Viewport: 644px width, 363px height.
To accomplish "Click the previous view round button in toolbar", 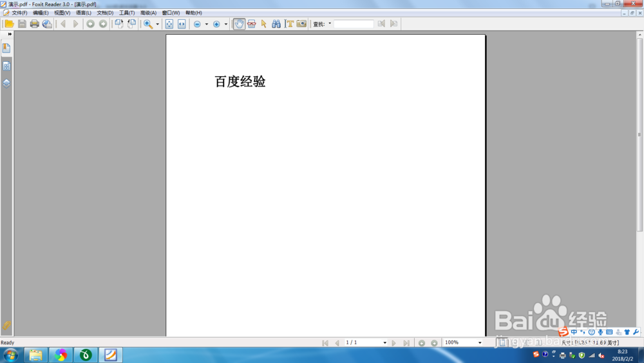I will [90, 24].
